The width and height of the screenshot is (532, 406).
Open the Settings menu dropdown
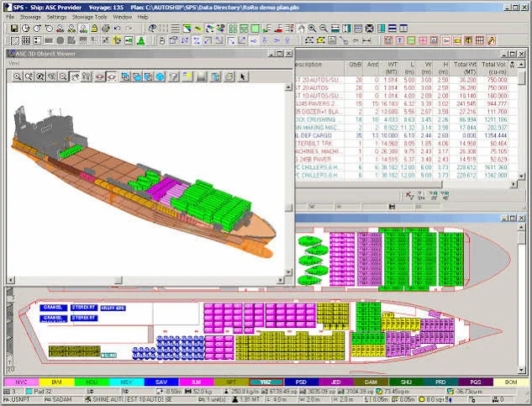point(56,17)
